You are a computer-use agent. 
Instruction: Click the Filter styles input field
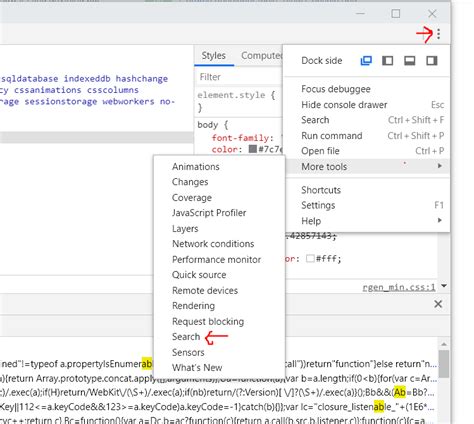click(238, 77)
